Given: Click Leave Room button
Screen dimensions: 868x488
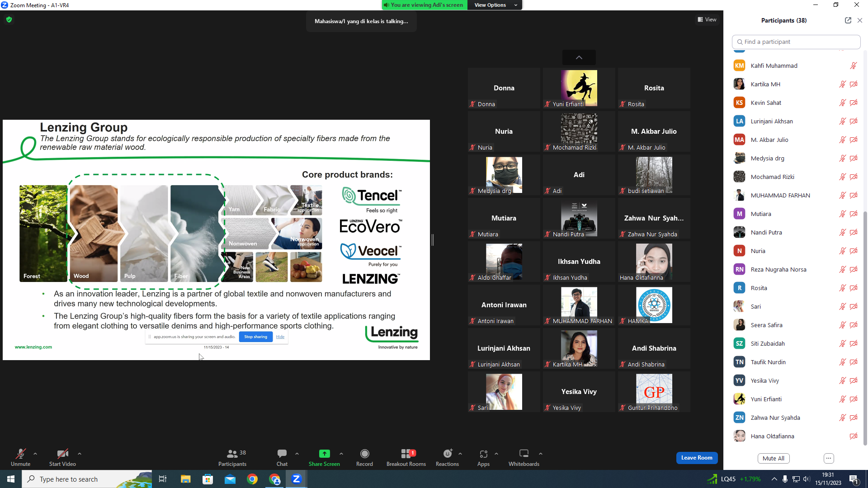Looking at the screenshot, I should coord(697,458).
